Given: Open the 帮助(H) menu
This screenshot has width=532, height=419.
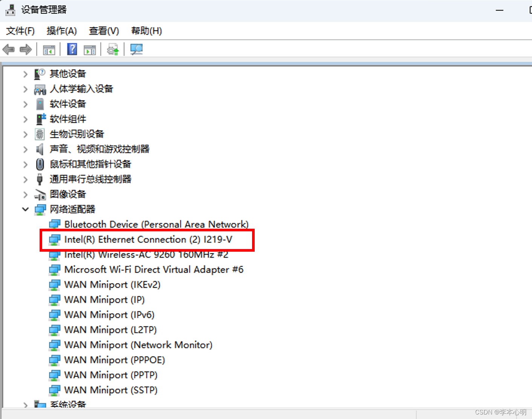Looking at the screenshot, I should coord(147,31).
